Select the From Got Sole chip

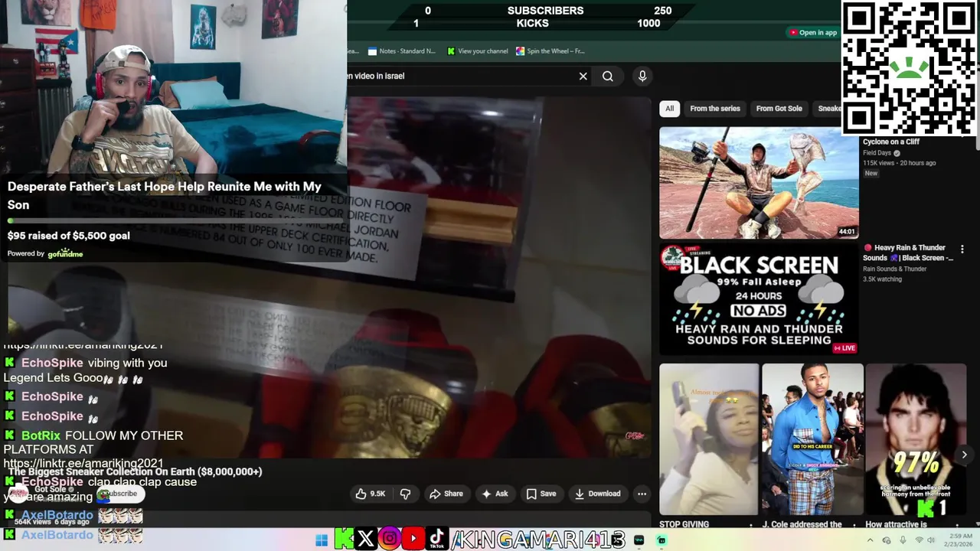(x=779, y=109)
